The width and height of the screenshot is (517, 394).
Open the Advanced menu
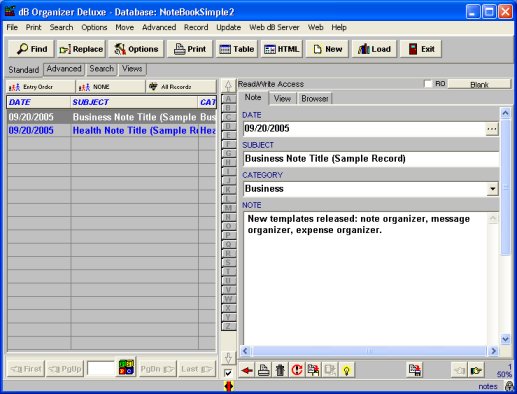click(159, 27)
